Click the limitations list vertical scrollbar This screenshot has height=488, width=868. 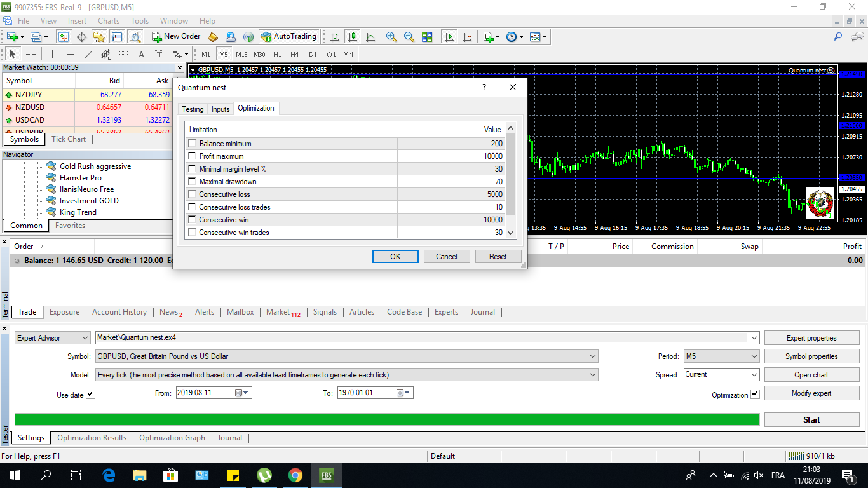pyautogui.click(x=511, y=181)
